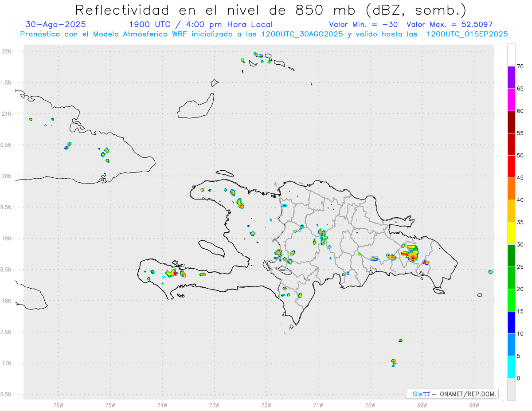Click the colorbar value label '20'
The height and width of the screenshot is (411, 532).
click(520, 289)
